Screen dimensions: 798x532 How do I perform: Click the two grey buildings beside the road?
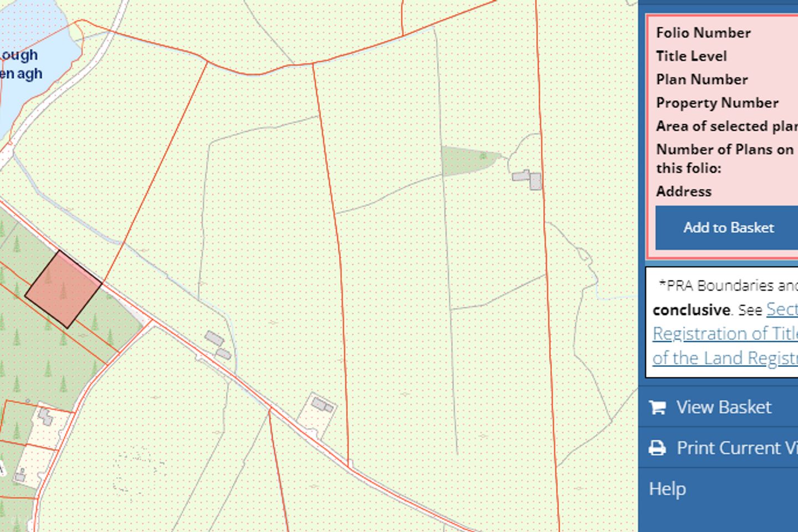click(217, 345)
